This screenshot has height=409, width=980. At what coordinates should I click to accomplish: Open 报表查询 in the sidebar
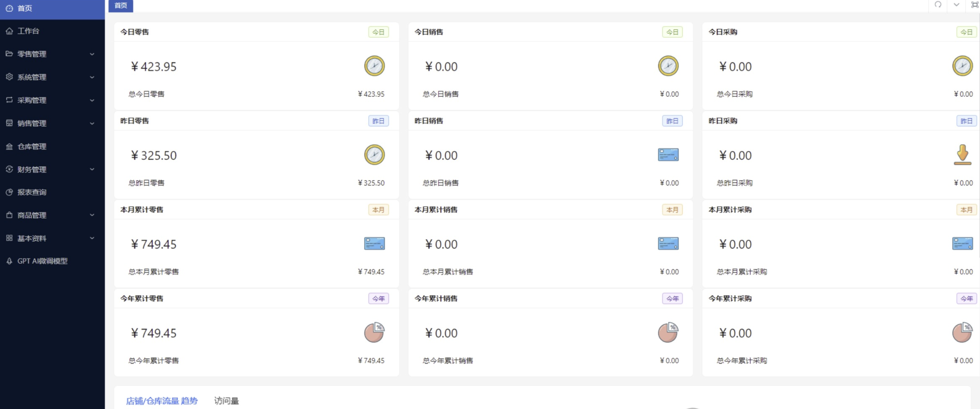coord(52,192)
